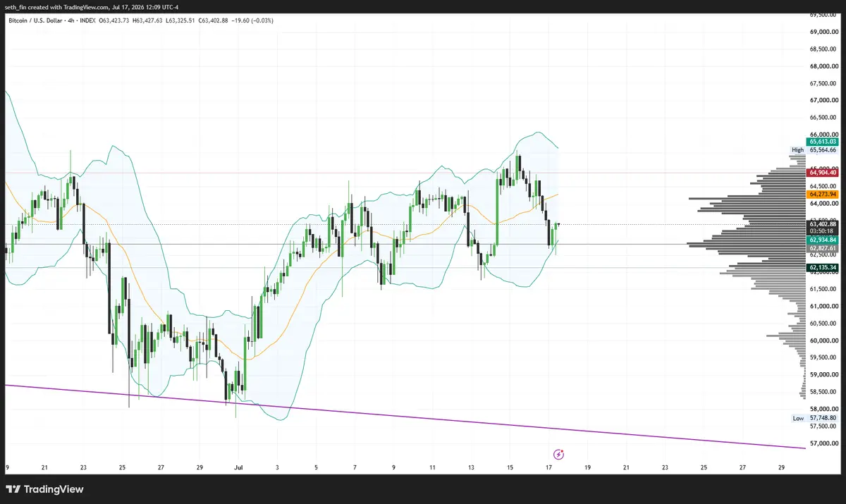The image size is (846, 504).
Task: Click the 68,000.00 price axis label
Action: tap(823, 66)
